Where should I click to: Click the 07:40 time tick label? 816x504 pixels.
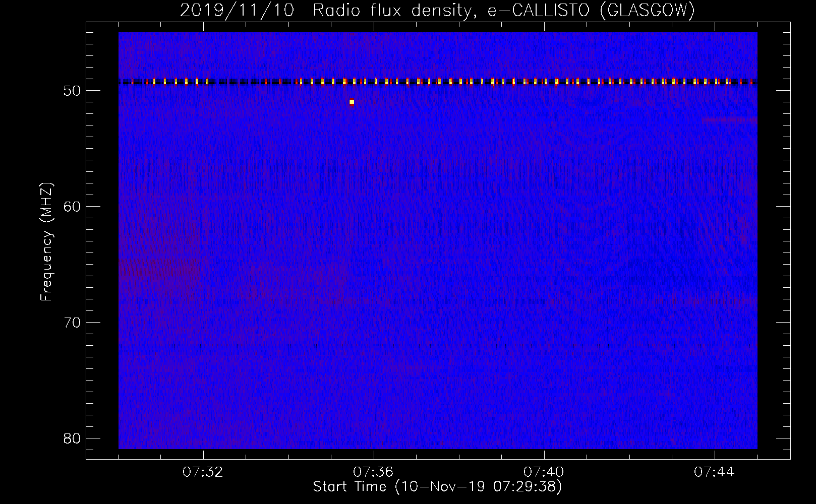tap(544, 472)
